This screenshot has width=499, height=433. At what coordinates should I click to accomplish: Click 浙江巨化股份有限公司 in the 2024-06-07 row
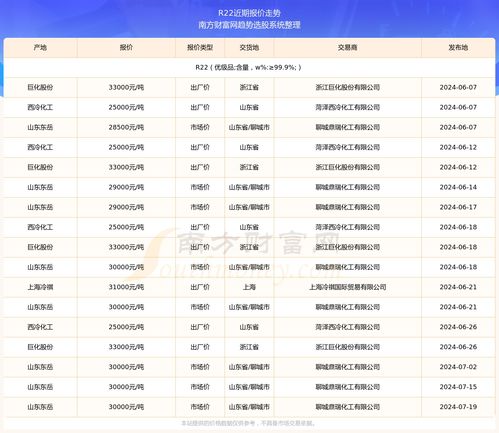[x=347, y=87]
